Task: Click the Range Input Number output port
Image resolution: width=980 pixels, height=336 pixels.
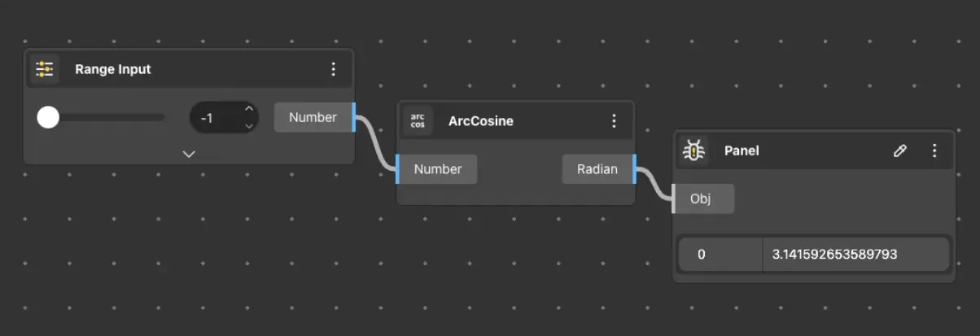Action: point(315,117)
